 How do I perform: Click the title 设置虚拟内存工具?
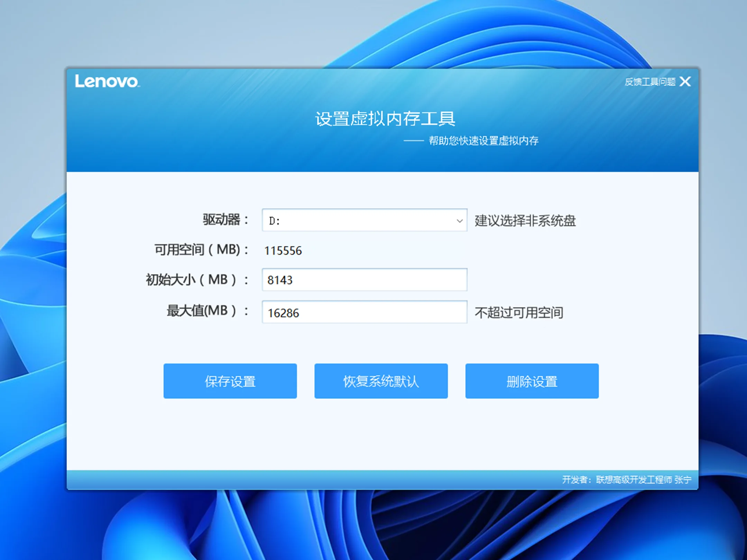(385, 119)
